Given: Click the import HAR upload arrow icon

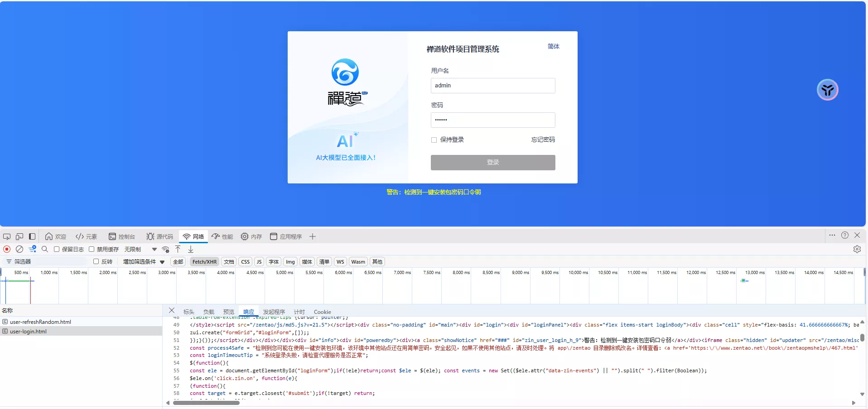Looking at the screenshot, I should point(178,249).
